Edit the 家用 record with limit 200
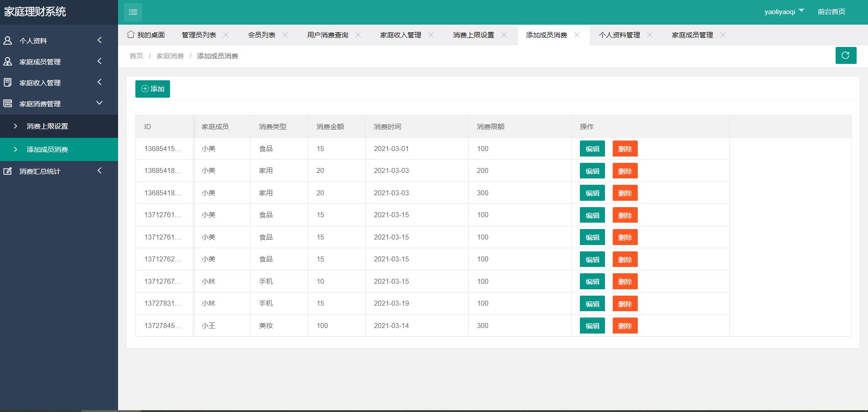The height and width of the screenshot is (412, 868). click(592, 171)
